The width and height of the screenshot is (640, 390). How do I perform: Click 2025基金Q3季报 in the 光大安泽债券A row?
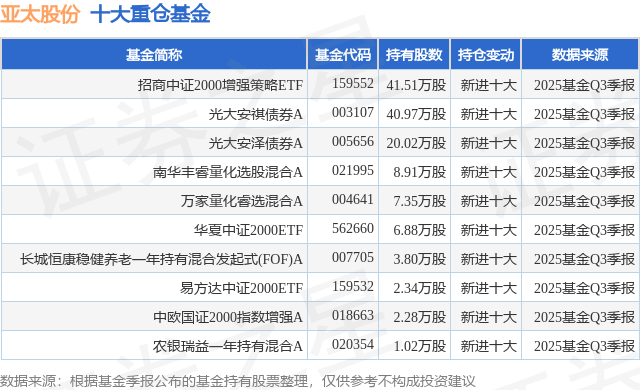[x=584, y=143]
